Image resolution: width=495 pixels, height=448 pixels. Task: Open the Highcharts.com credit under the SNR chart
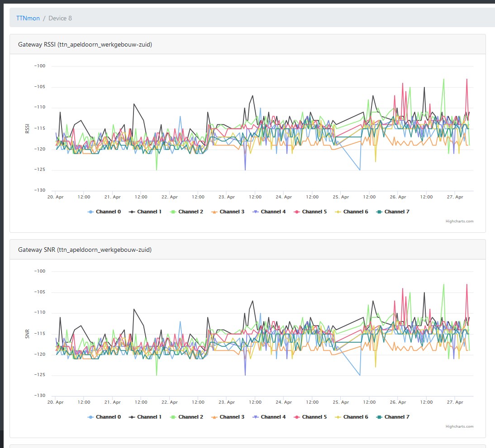pos(459,427)
